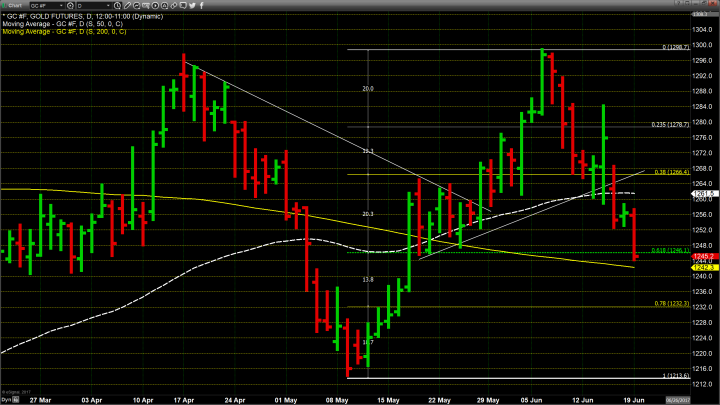Click the 08 May date axis label
This screenshot has width=720, height=405.
coord(337,400)
